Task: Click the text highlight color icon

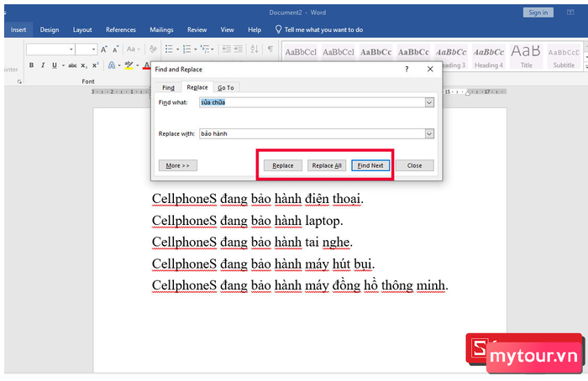Action: [x=129, y=65]
